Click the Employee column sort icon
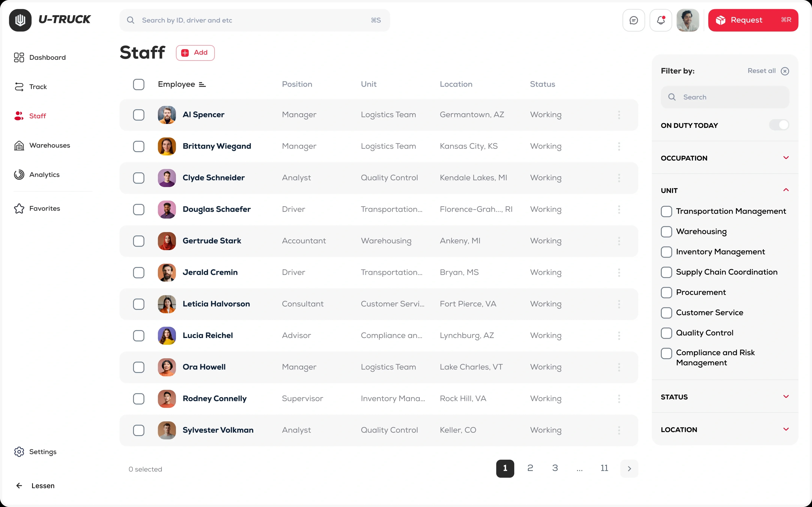 pos(202,84)
